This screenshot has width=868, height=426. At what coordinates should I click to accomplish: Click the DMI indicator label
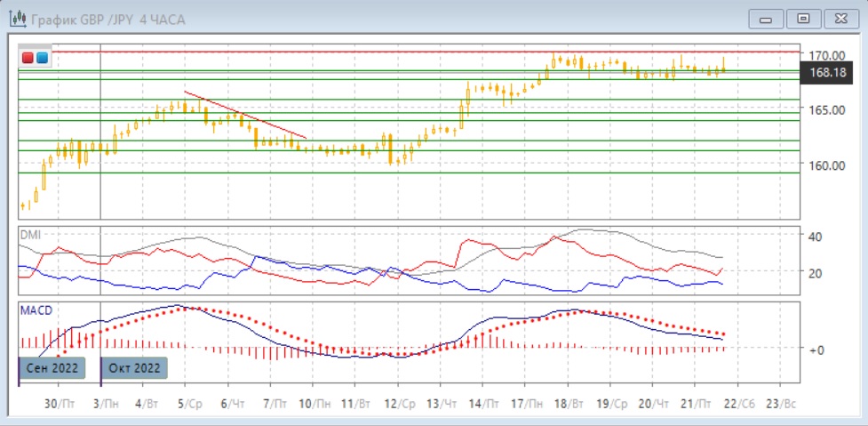[x=32, y=233]
